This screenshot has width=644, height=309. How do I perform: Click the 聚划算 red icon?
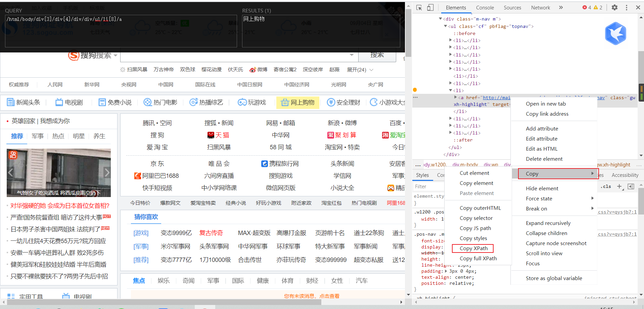coord(331,135)
